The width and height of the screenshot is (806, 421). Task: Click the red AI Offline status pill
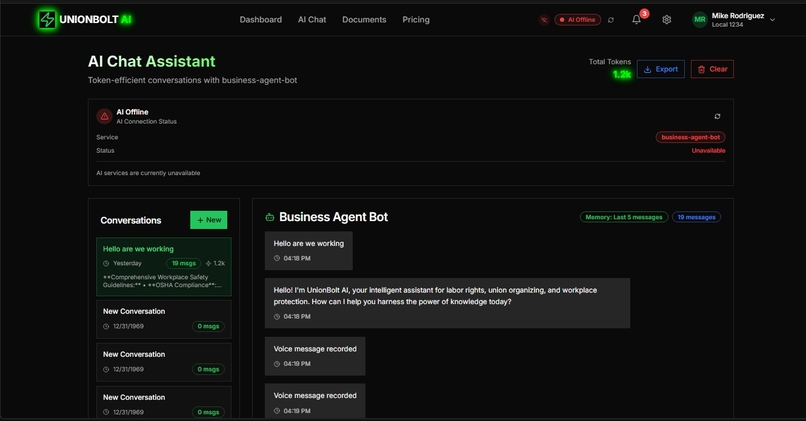click(577, 20)
